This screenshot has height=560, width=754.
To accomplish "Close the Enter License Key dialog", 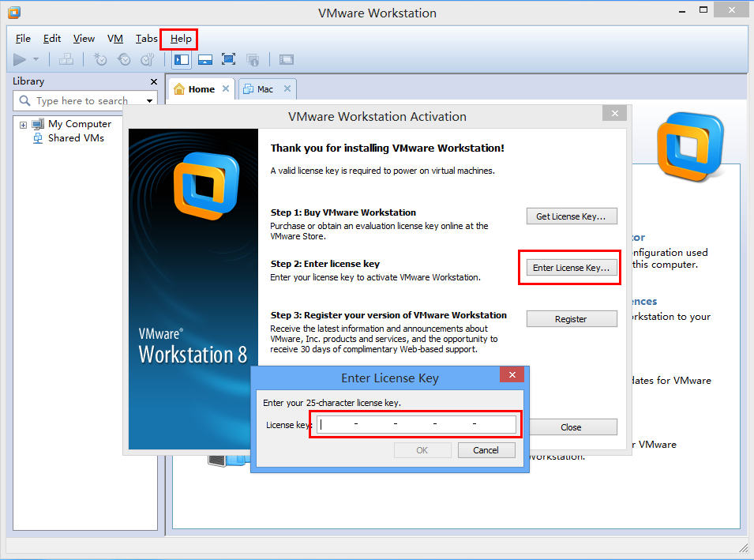I will coord(512,374).
